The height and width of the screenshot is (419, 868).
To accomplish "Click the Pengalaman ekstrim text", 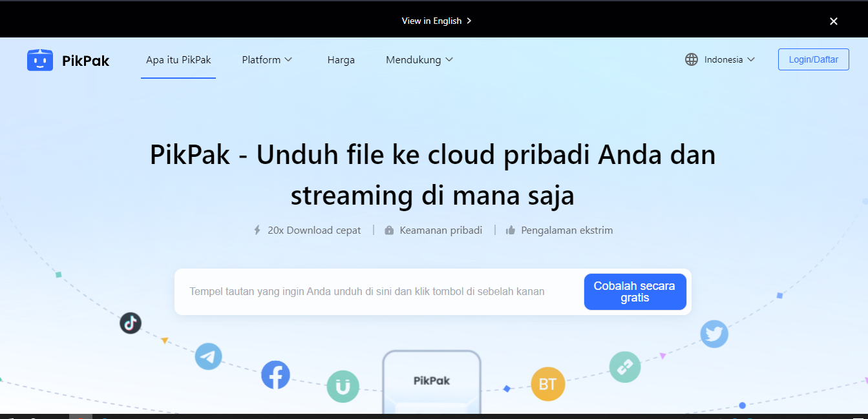I will tap(567, 230).
